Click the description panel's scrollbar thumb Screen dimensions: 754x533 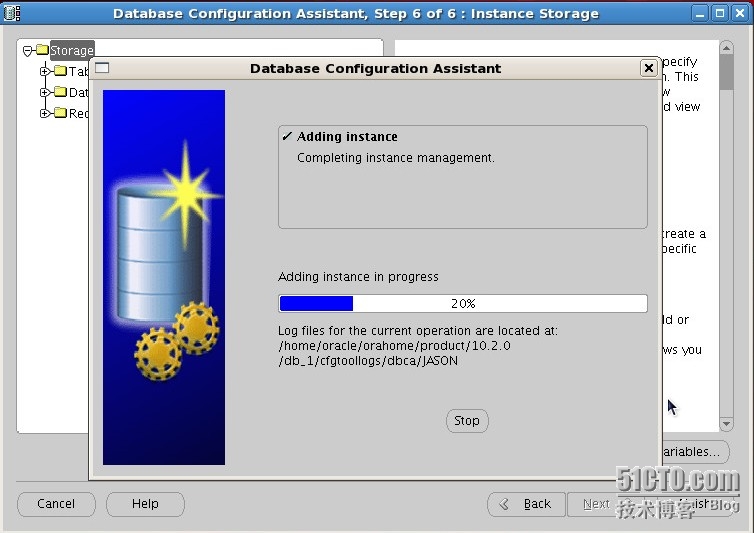(726, 72)
